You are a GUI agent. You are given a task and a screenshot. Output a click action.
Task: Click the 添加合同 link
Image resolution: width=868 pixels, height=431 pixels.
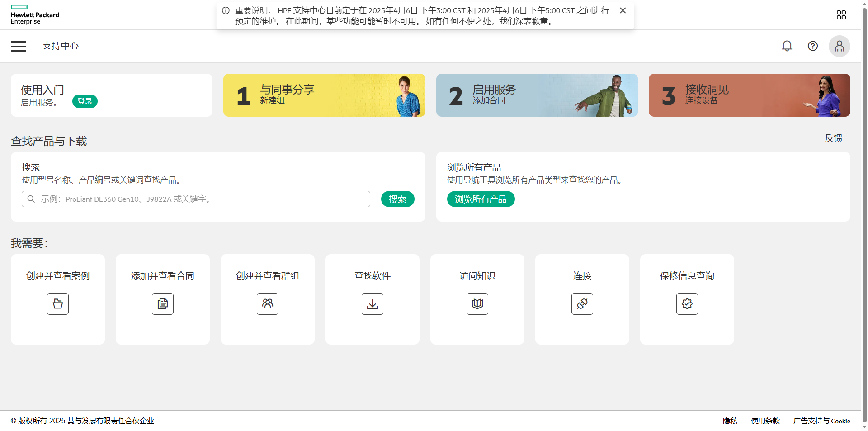489,100
